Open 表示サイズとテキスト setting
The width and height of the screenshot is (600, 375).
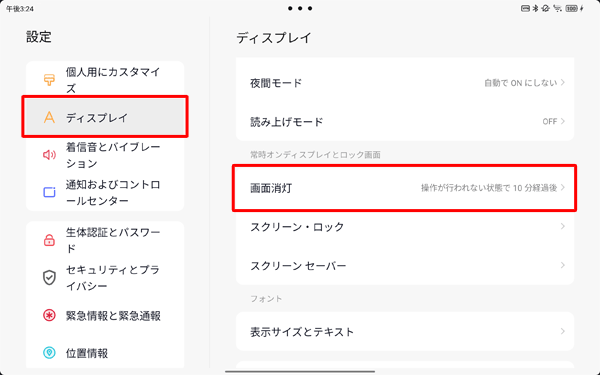pyautogui.click(x=405, y=332)
